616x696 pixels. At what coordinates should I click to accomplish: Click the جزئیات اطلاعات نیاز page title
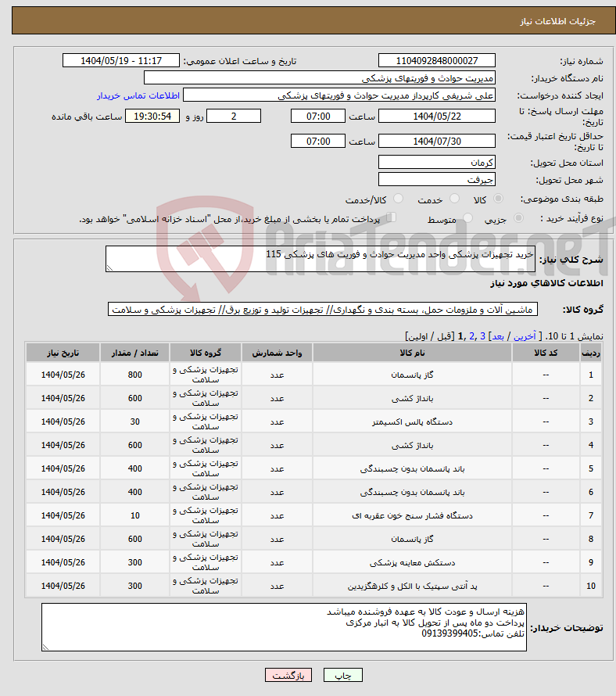click(558, 21)
